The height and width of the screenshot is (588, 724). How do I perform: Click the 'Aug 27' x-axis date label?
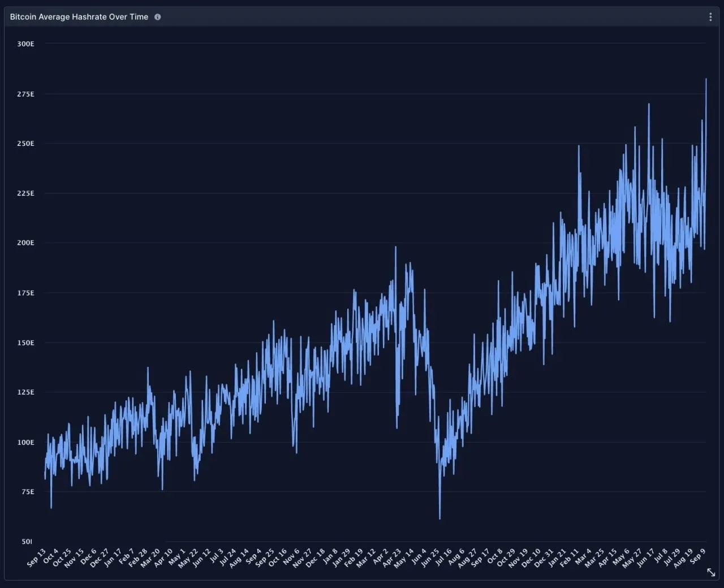tap(467, 557)
